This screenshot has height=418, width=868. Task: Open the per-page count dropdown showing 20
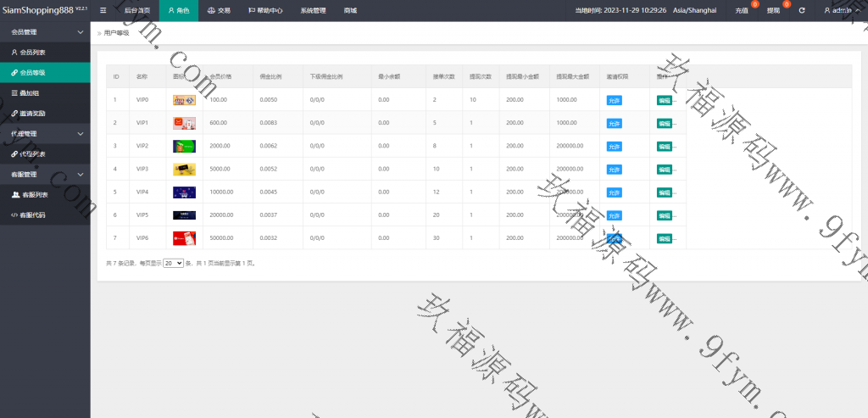(x=173, y=264)
